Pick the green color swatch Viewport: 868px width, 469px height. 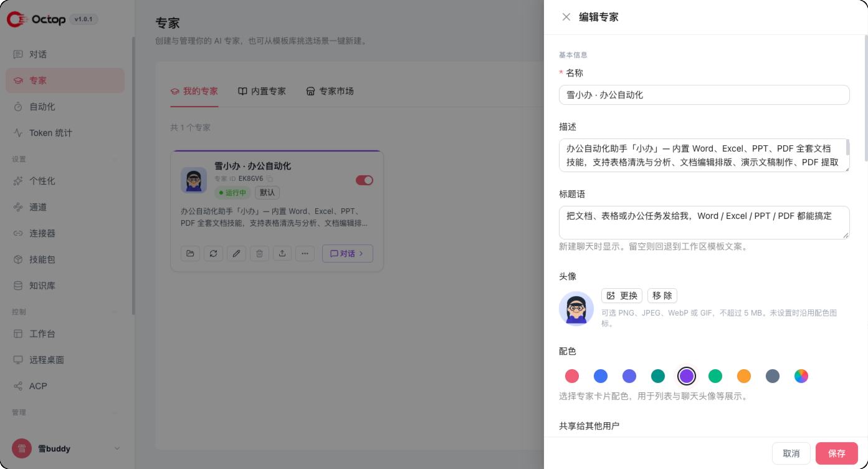pyautogui.click(x=715, y=376)
